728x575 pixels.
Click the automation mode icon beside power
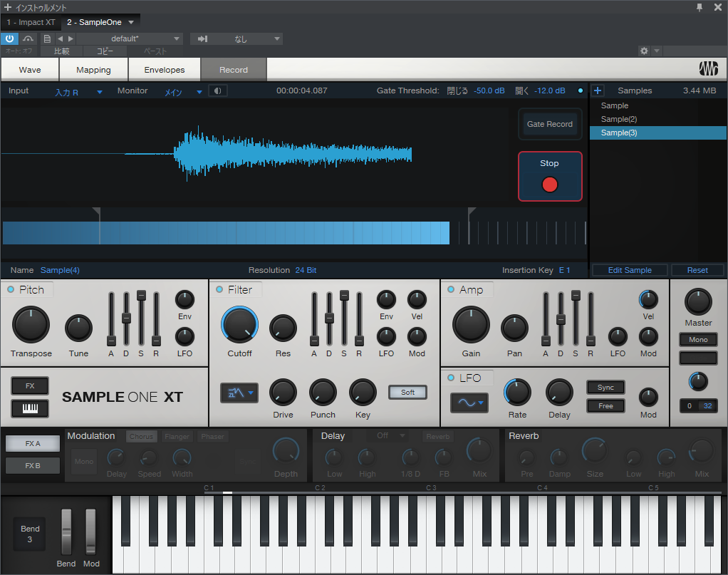[28, 38]
